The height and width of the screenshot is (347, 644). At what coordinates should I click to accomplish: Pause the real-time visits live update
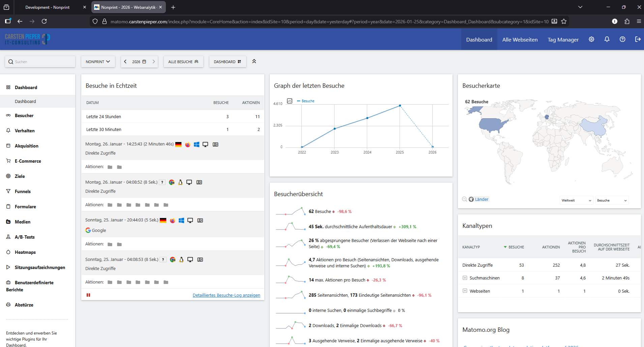[88, 295]
